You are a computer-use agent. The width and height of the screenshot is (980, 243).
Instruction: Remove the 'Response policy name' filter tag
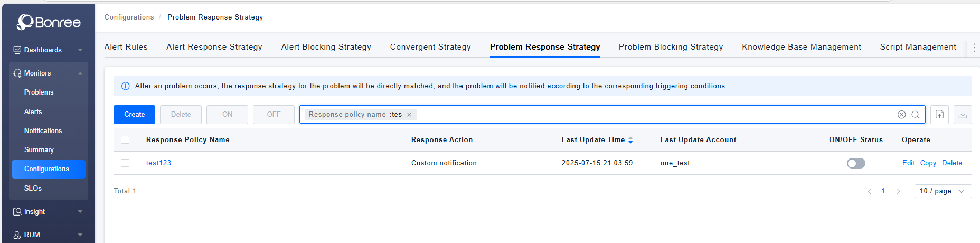pyautogui.click(x=409, y=115)
